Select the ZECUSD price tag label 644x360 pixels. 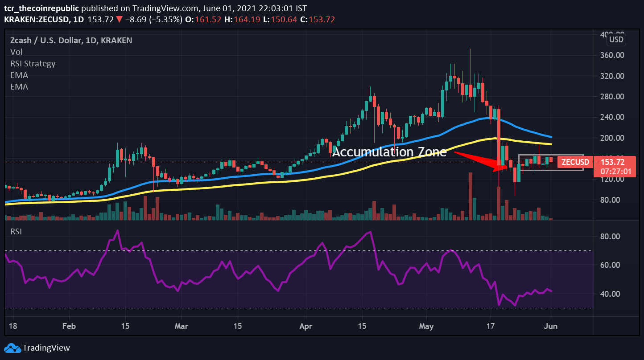[x=575, y=162]
